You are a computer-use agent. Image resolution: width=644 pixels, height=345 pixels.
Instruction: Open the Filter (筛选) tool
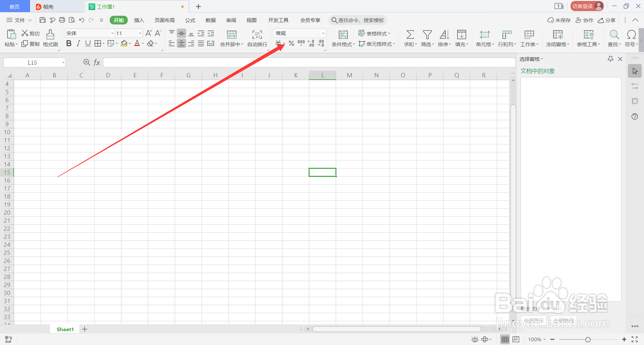click(x=427, y=38)
